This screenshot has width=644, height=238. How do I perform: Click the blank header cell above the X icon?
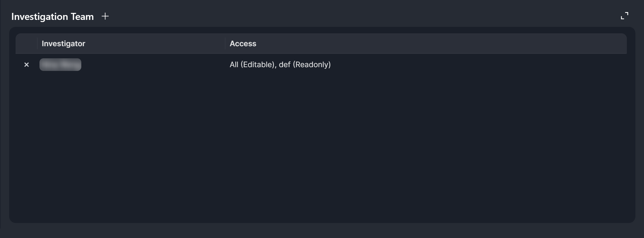pos(26,44)
